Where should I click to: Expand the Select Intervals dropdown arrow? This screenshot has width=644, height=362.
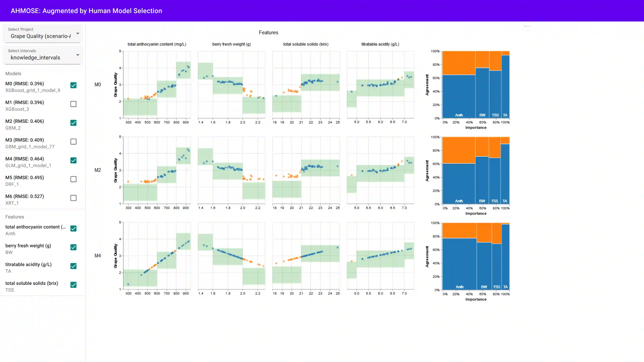click(78, 55)
